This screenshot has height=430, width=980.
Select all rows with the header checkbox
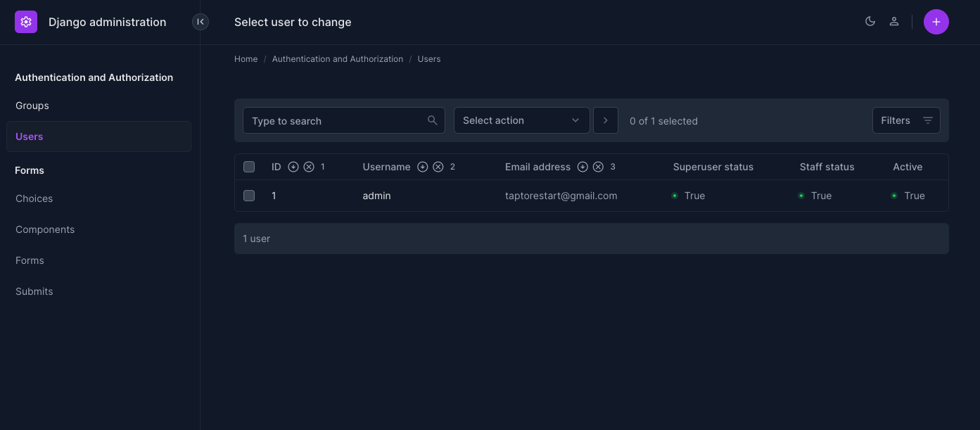(x=249, y=167)
